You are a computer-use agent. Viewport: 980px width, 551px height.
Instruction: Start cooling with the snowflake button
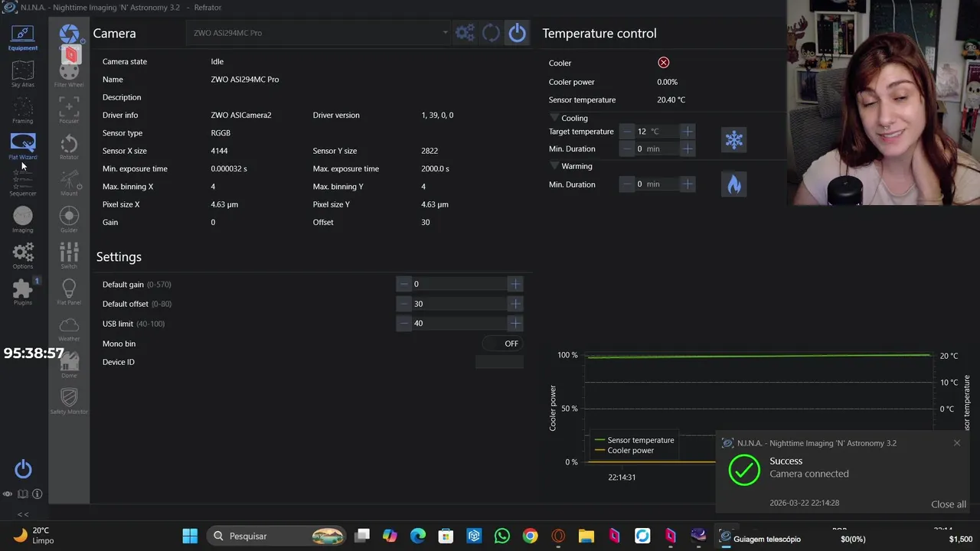734,139
